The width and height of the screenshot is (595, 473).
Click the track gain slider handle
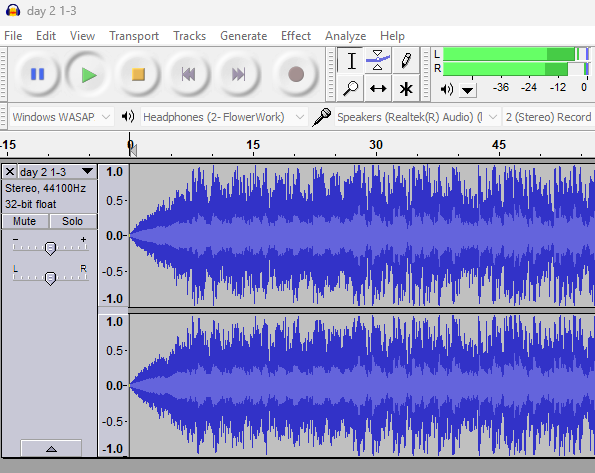click(50, 248)
